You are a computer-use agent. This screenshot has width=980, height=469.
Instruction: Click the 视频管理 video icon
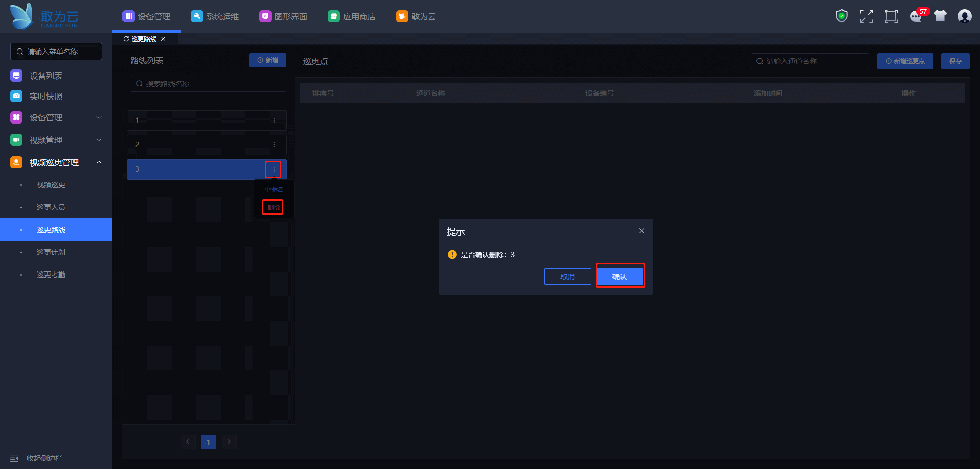pos(16,140)
